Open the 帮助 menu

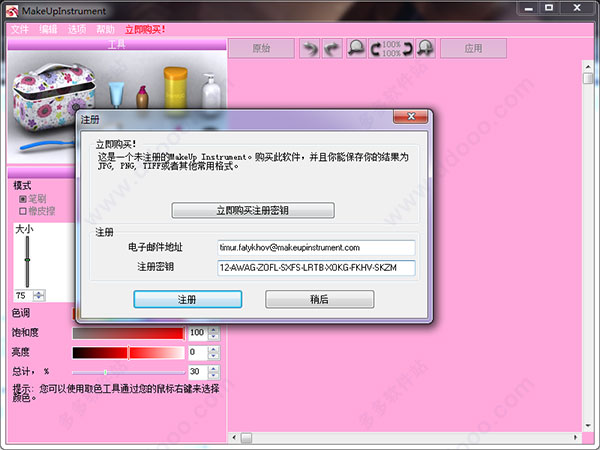point(106,29)
